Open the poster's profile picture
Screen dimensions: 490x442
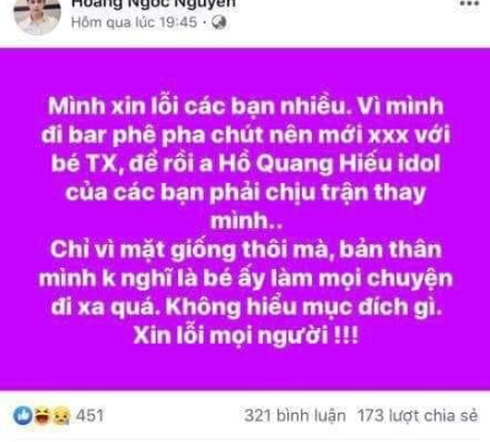click(37, 16)
